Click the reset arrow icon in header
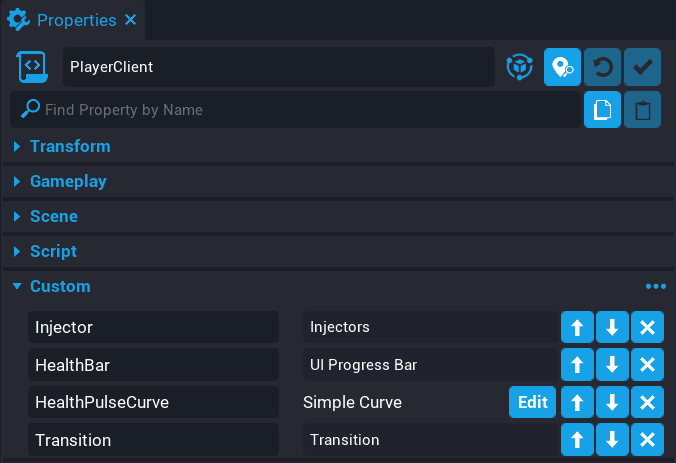Viewport: 676px width, 463px height. (x=602, y=67)
